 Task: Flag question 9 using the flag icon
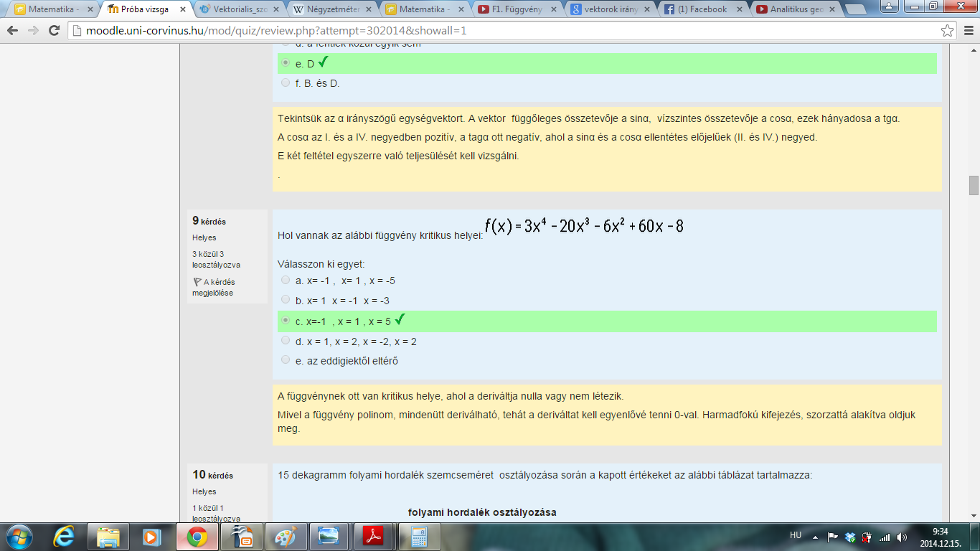pyautogui.click(x=197, y=282)
